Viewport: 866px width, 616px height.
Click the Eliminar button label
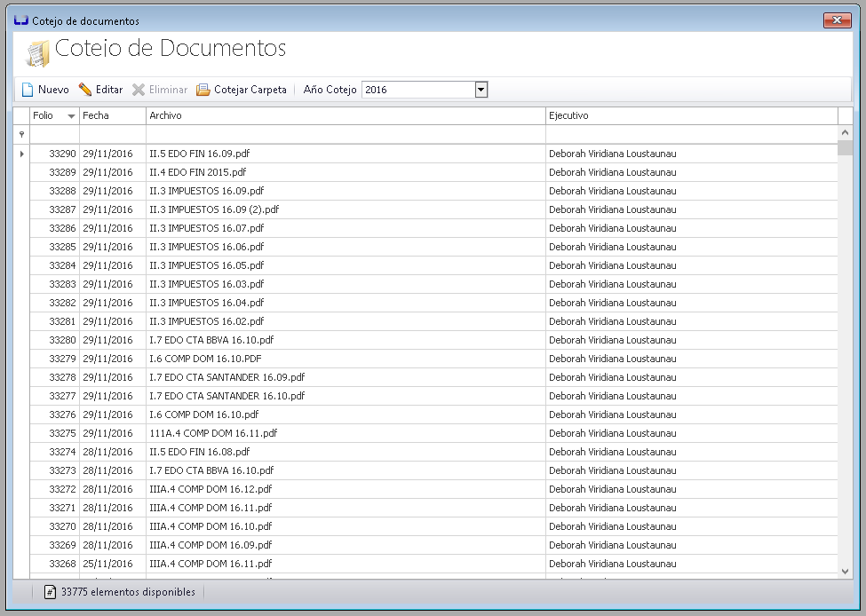[x=168, y=90]
